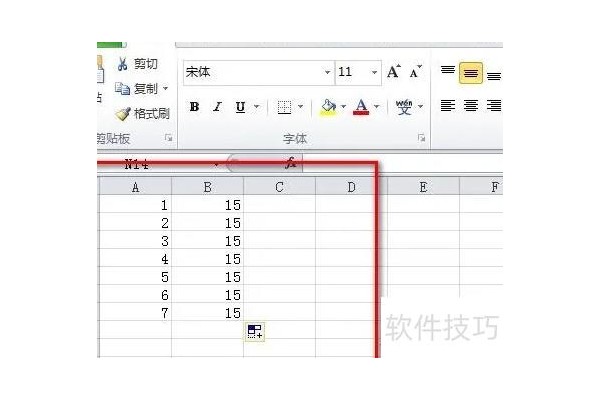The width and height of the screenshot is (600, 400).
Task: Open the Copy (复制) dropdown arrow
Action: coord(165,89)
